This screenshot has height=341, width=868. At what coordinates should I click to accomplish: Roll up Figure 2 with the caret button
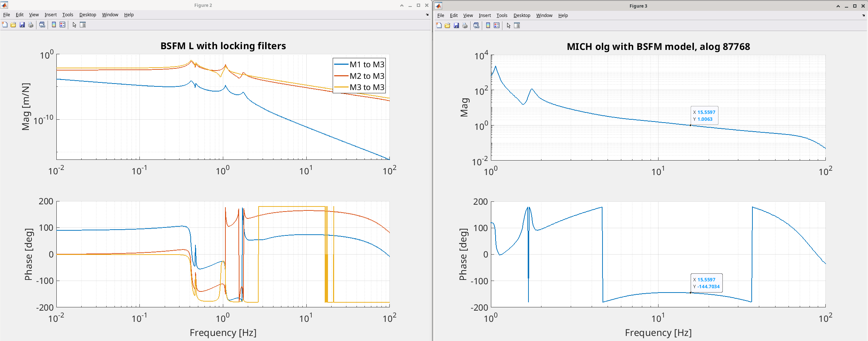(402, 5)
